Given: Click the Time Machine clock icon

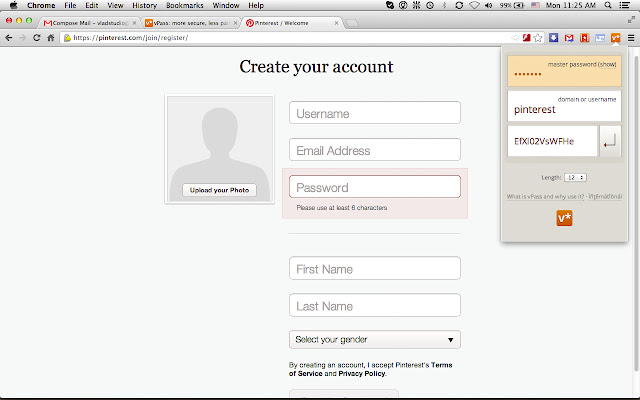Looking at the screenshot, I should (x=430, y=5).
